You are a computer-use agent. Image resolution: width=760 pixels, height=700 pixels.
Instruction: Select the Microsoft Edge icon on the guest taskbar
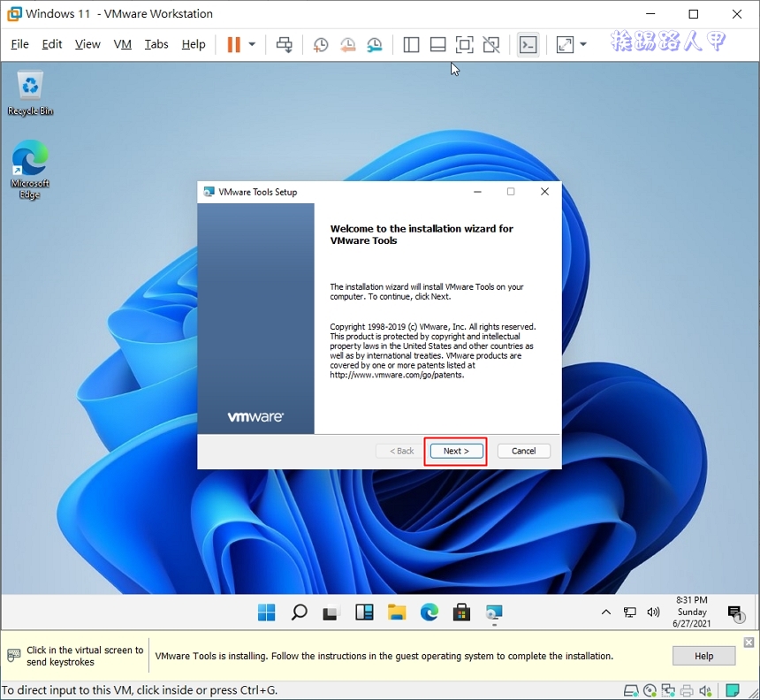429,612
